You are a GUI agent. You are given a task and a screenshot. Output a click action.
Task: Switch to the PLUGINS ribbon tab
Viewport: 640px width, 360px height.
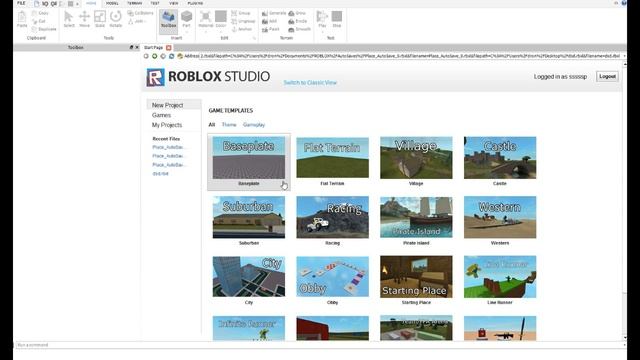pyautogui.click(x=195, y=3)
